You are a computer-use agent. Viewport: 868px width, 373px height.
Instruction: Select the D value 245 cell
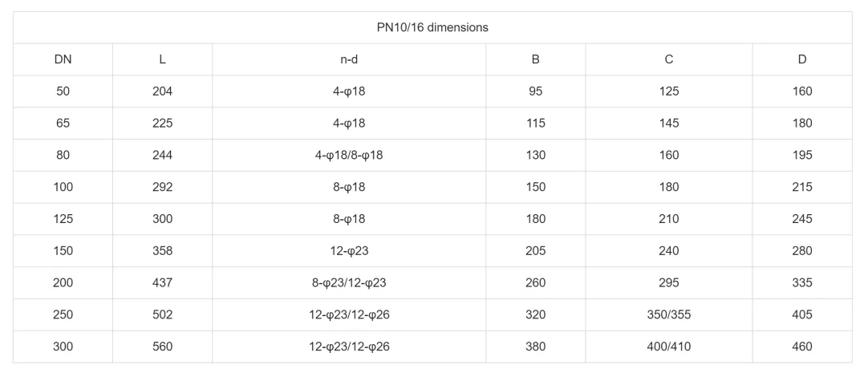pyautogui.click(x=801, y=219)
